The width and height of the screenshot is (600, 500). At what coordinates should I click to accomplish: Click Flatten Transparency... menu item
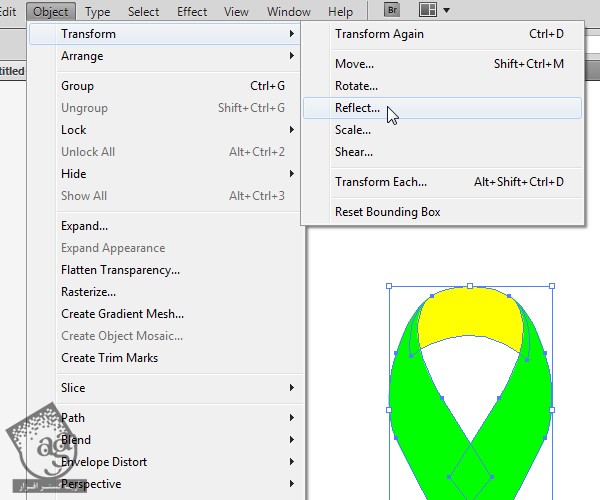click(x=120, y=270)
